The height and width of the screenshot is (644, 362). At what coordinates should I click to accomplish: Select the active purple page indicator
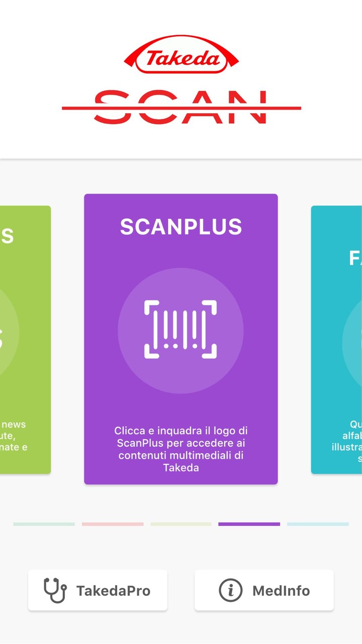(249, 524)
